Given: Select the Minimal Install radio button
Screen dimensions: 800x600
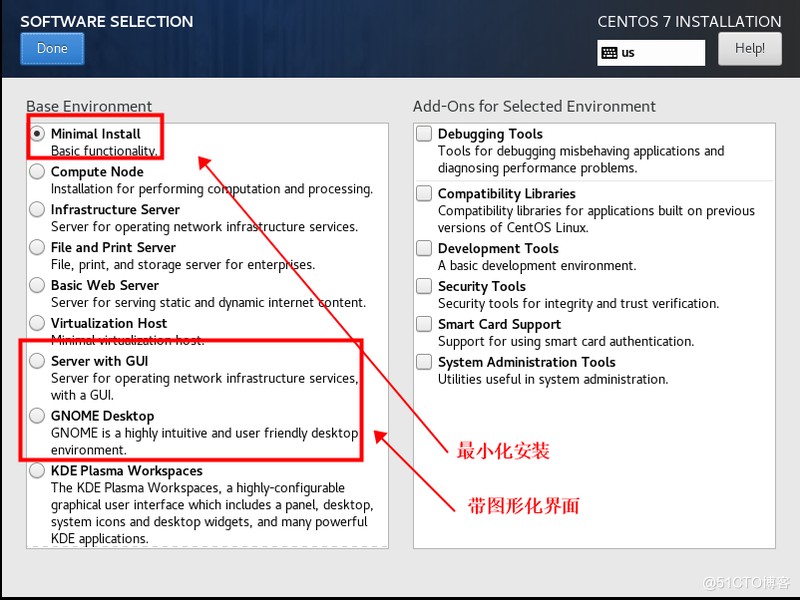Looking at the screenshot, I should click(37, 134).
